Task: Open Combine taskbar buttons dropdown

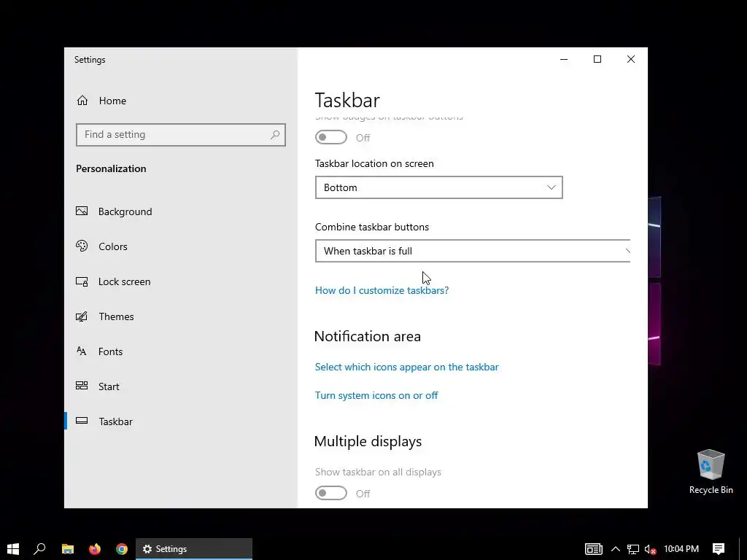Action: point(473,251)
